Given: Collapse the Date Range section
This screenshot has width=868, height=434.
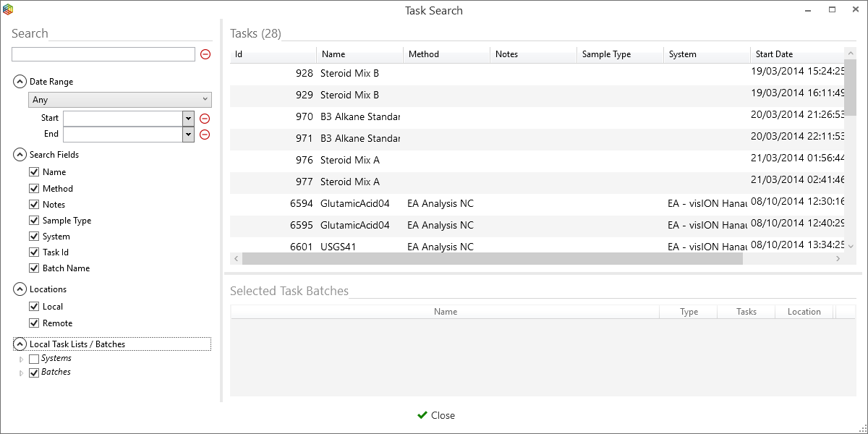Looking at the screenshot, I should [x=20, y=82].
